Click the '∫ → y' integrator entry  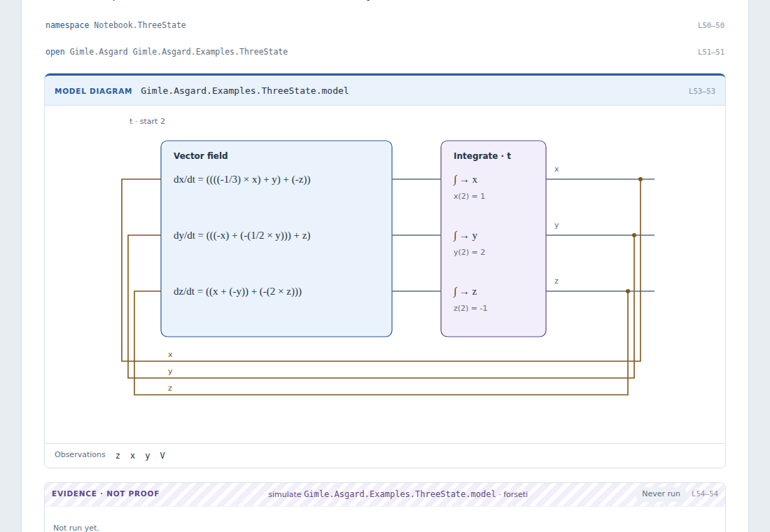point(465,236)
